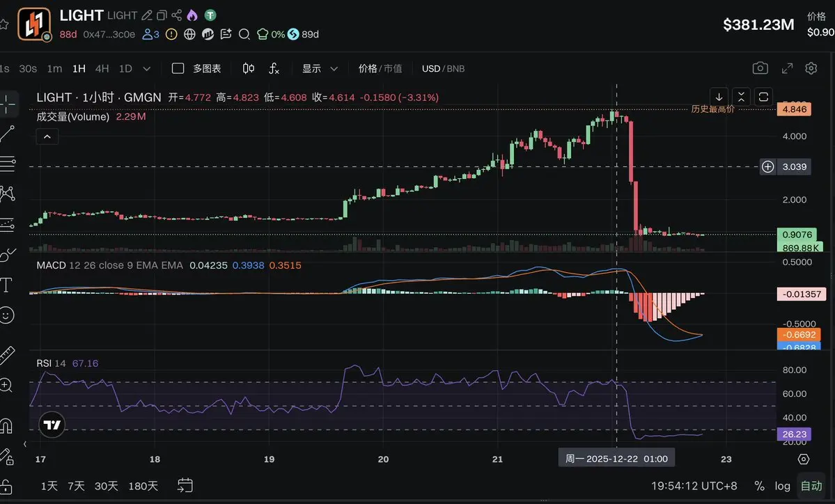Collapse indicator legend chevron under Volume
Image resolution: width=835 pixels, height=504 pixels.
pos(47,136)
